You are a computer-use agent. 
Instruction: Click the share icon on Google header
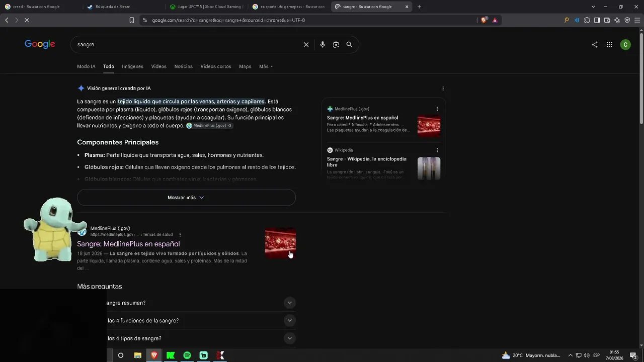[x=595, y=45]
